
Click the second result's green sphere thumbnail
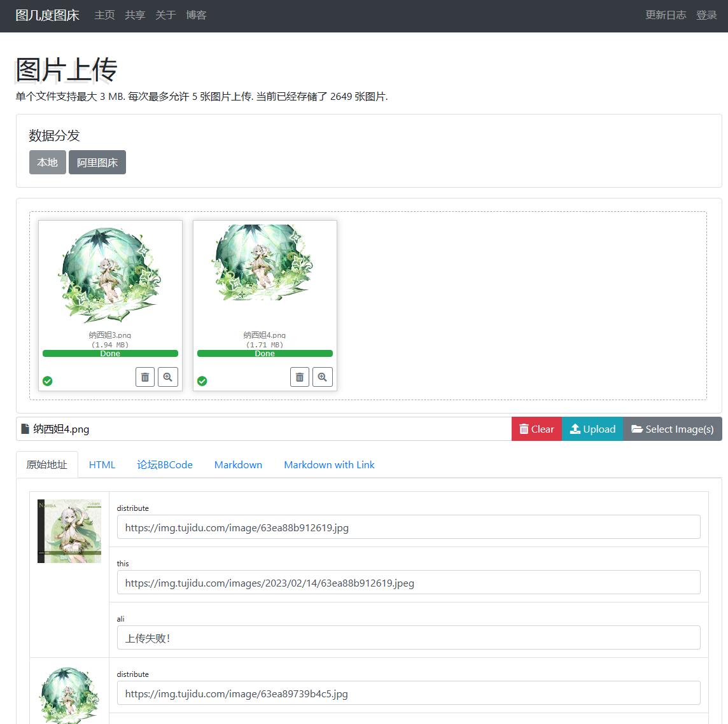(69, 695)
